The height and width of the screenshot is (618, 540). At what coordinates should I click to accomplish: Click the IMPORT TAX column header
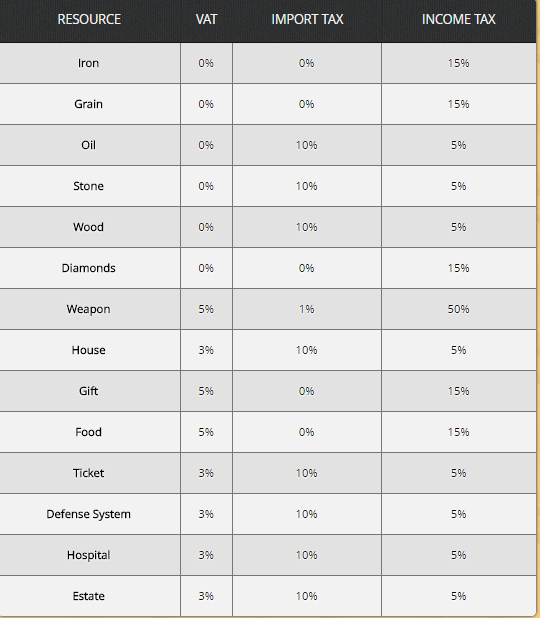tap(307, 19)
